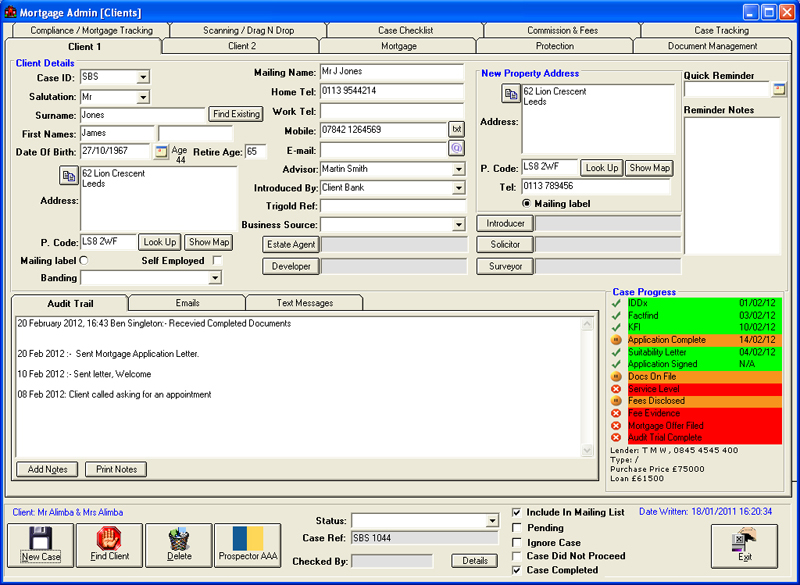This screenshot has width=800, height=585.
Task: Click Look Up beside client P. Code
Action: 160,242
